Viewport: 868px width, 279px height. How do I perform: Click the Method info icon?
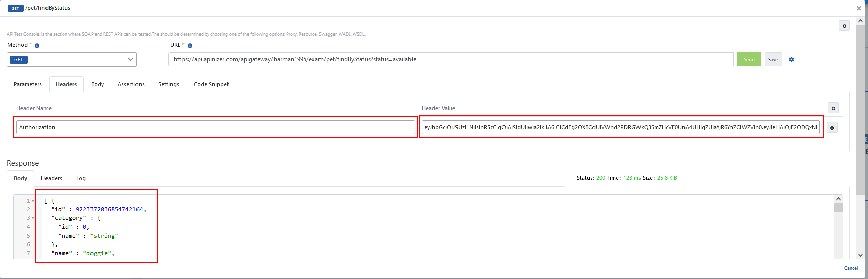tap(37, 45)
